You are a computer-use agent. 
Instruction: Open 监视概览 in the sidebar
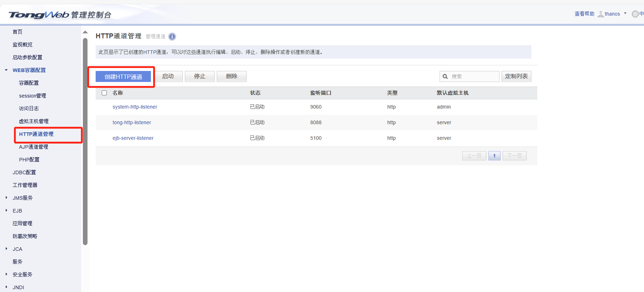pyautogui.click(x=22, y=45)
